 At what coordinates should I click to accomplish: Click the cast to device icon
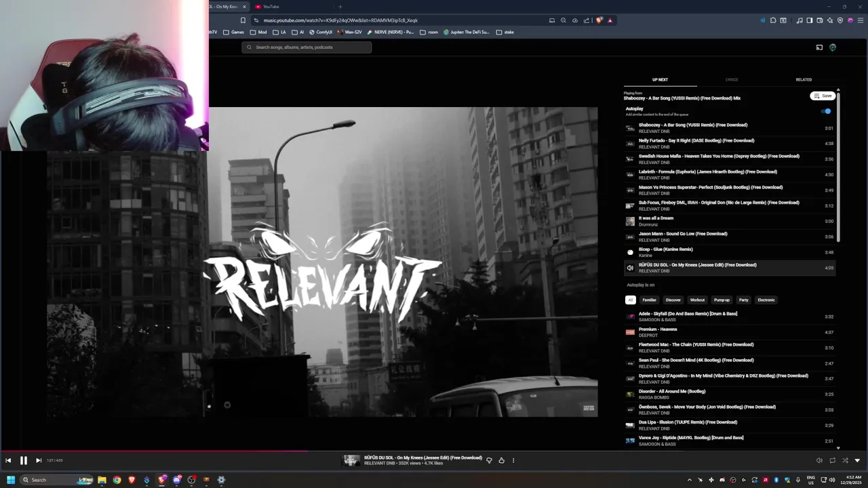pos(819,47)
